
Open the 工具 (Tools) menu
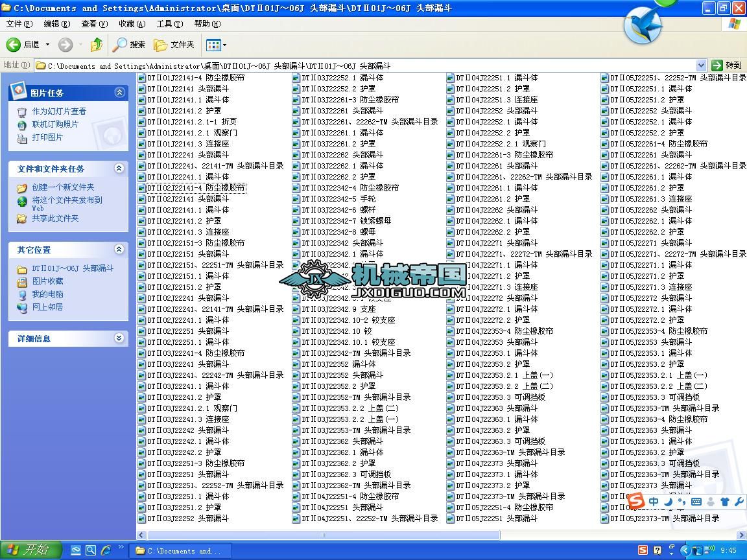click(169, 24)
